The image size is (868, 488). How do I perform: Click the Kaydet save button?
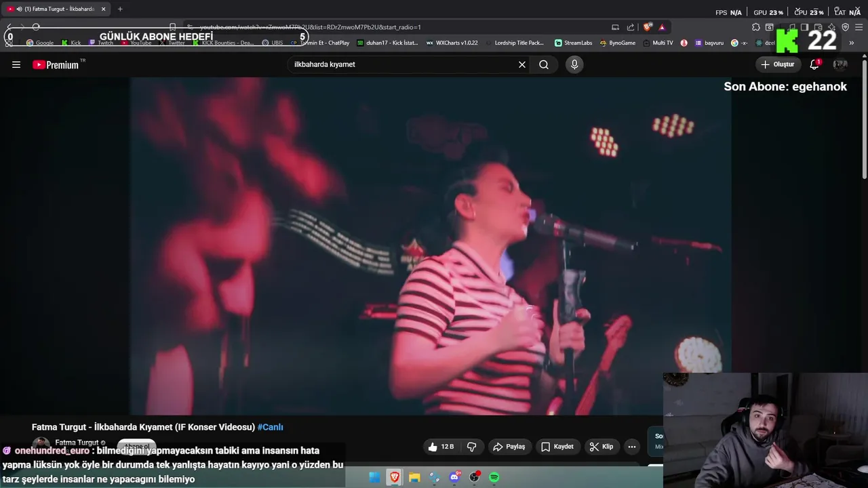pyautogui.click(x=557, y=447)
